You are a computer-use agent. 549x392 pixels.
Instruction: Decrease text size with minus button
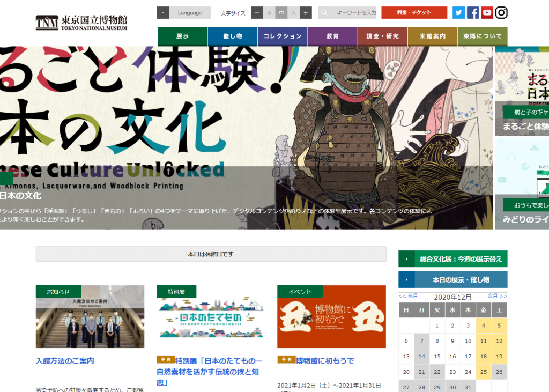(257, 13)
